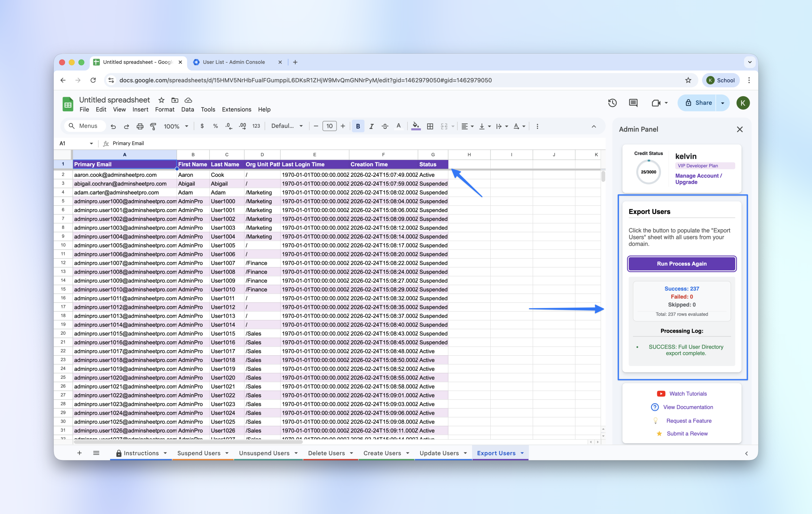Toggle bold formatting
Screen dimensions: 812x514
coord(358,126)
